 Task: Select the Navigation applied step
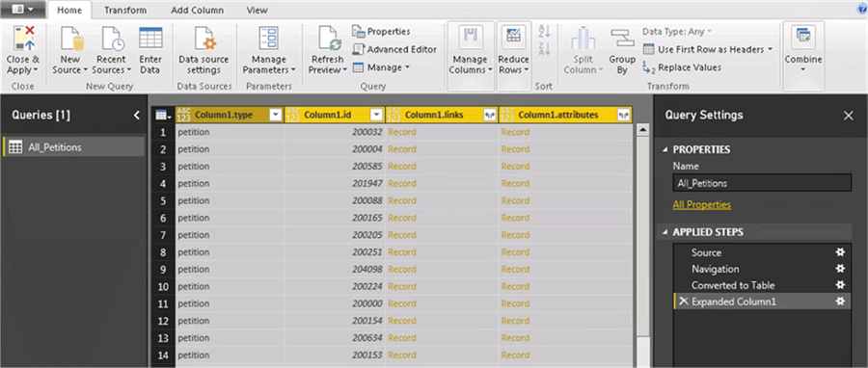716,269
